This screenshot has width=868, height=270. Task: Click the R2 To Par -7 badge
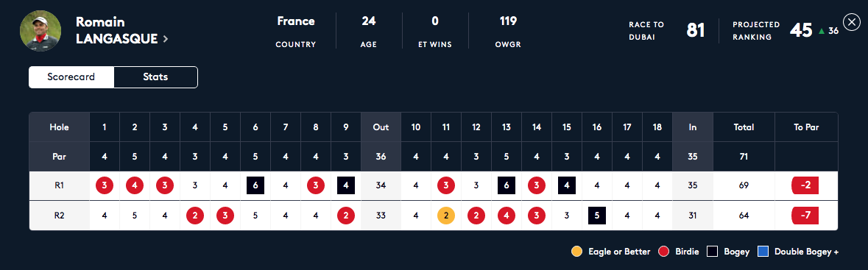click(805, 216)
